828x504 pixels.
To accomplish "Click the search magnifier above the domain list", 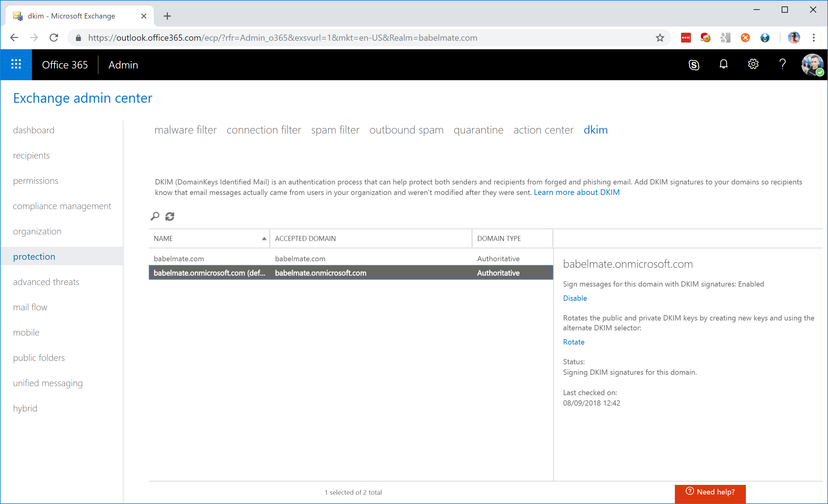I will click(155, 216).
